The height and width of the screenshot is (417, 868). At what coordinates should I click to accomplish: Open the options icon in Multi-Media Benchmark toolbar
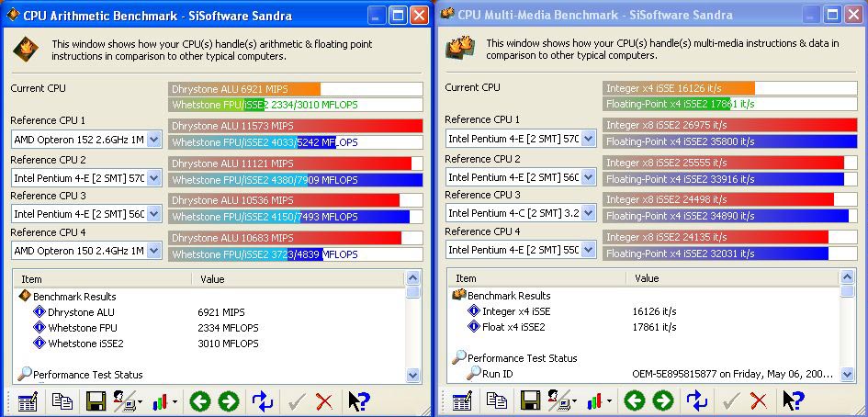[x=463, y=400]
